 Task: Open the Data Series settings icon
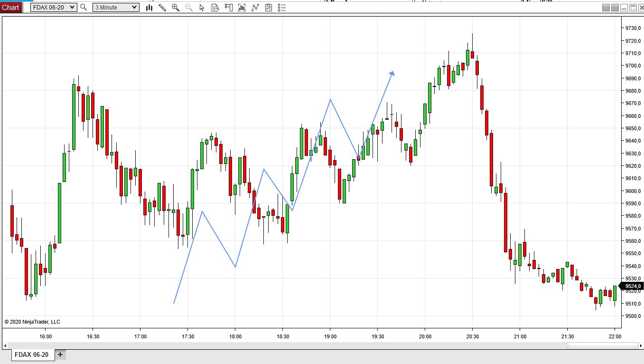coord(242,7)
